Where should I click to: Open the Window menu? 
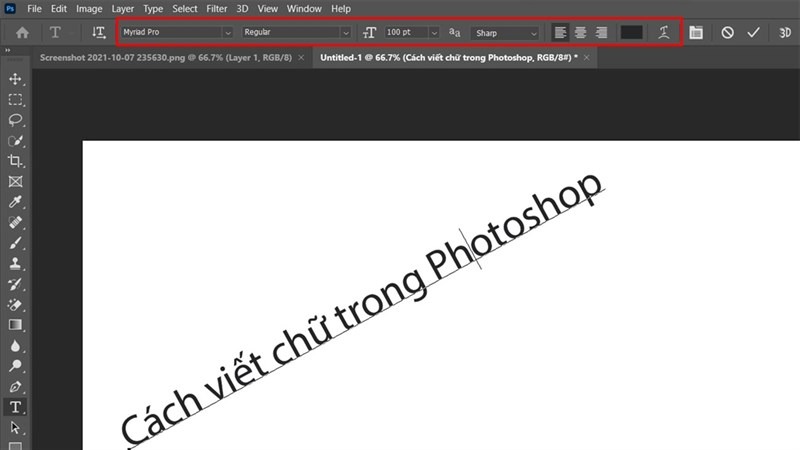coord(304,9)
